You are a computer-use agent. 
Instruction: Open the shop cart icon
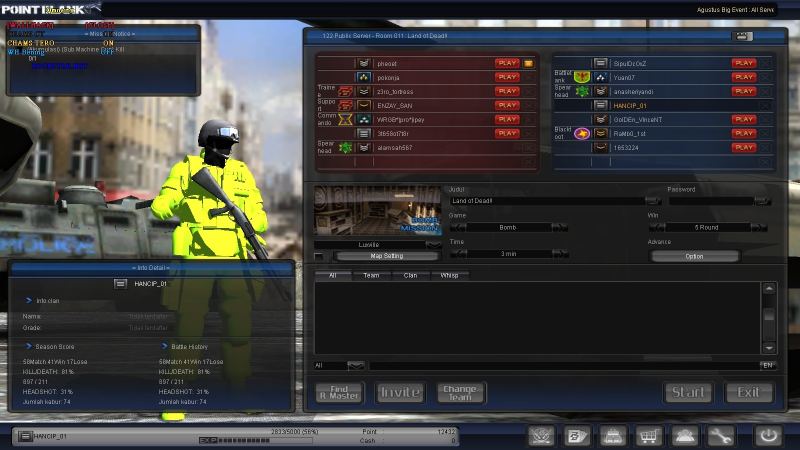(x=648, y=436)
